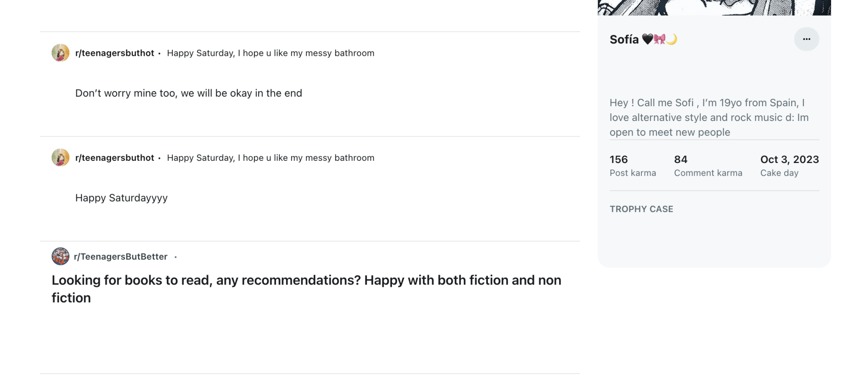Click the separator dot after r/TeenagersButBetter
The image size is (868, 378).
tap(176, 256)
